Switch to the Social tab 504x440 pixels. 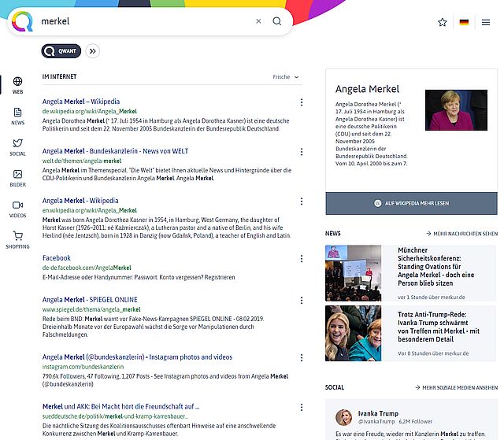[17, 147]
